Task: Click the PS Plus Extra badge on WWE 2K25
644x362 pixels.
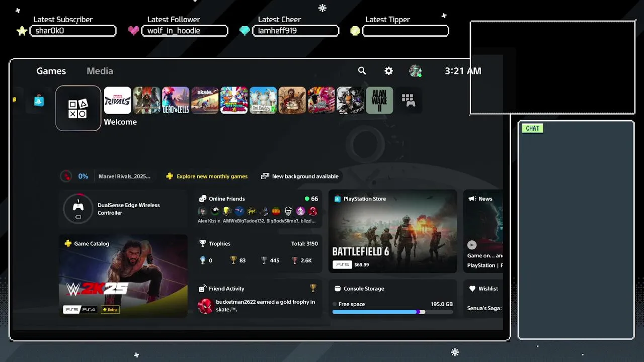Action: (x=110, y=309)
